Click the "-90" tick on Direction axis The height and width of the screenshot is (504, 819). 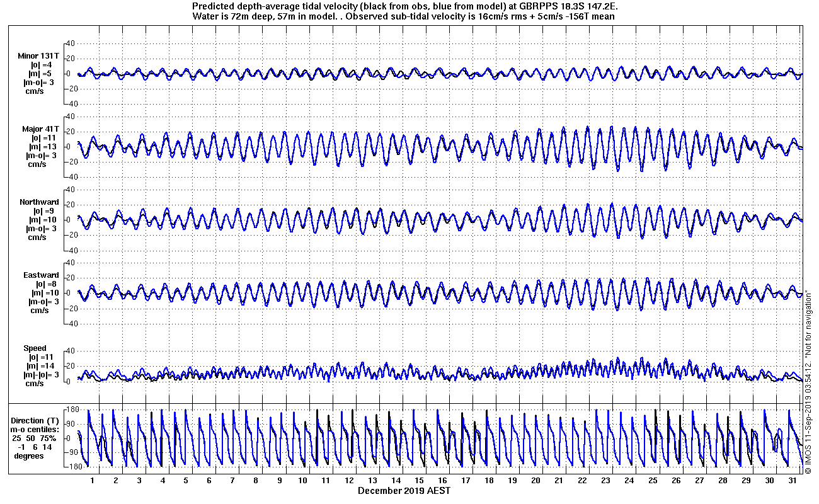point(72,452)
